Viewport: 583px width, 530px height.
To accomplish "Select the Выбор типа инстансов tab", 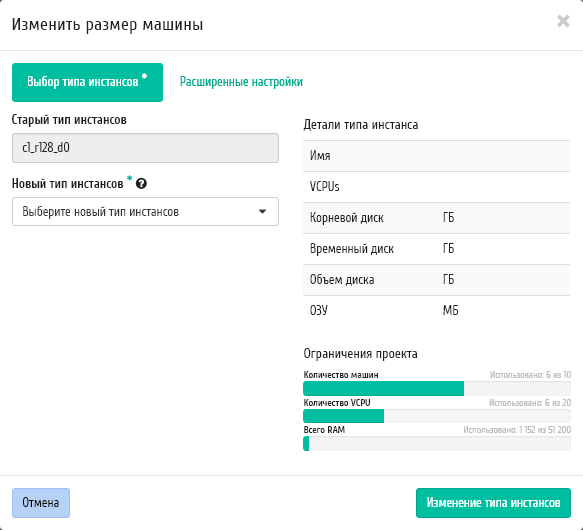I will click(87, 82).
